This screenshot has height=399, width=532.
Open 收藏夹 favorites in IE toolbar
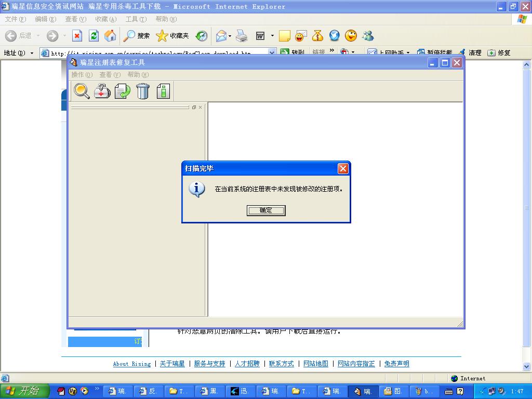172,36
